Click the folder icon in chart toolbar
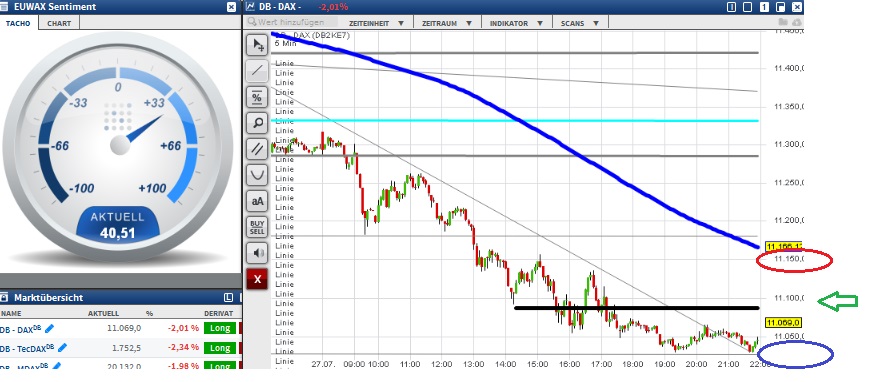Image resolution: width=873 pixels, height=382 pixels. [783, 22]
